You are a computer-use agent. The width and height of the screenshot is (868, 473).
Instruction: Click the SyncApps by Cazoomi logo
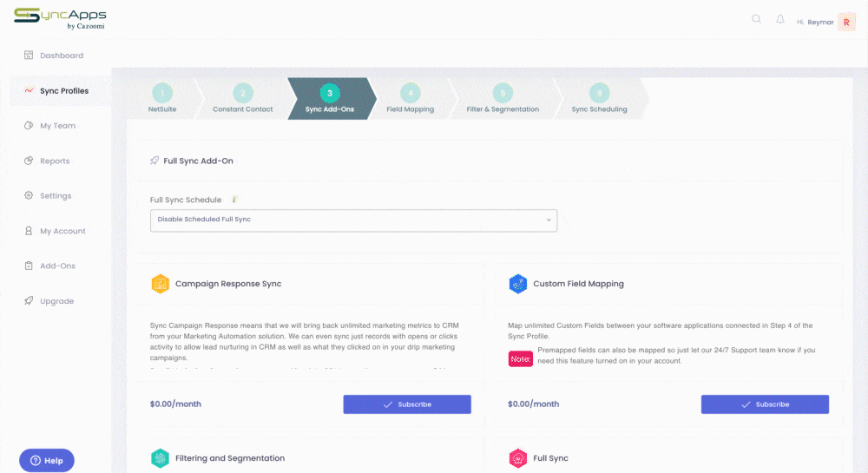click(60, 19)
